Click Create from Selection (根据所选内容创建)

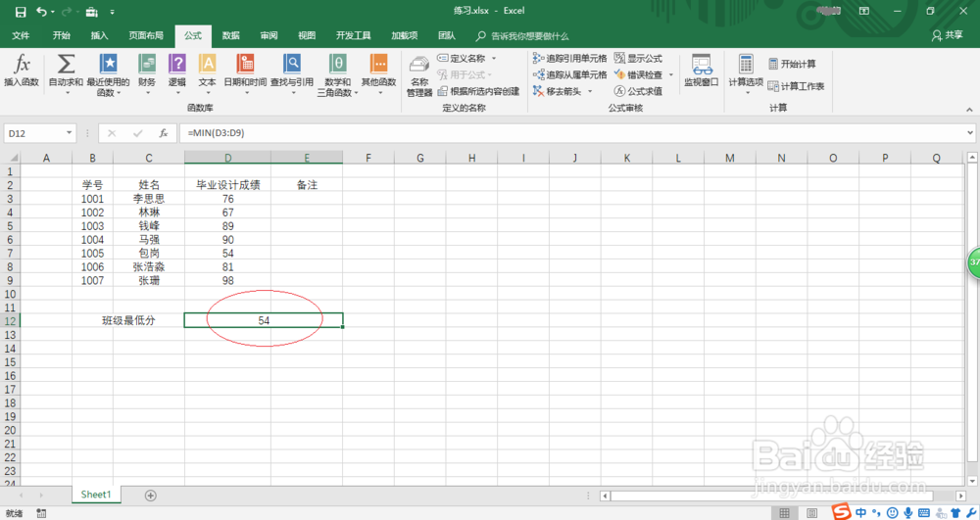pyautogui.click(x=479, y=91)
